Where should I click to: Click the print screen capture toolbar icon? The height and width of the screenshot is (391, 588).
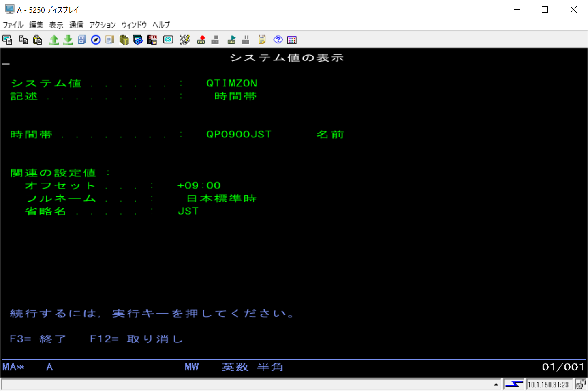[x=7, y=40]
